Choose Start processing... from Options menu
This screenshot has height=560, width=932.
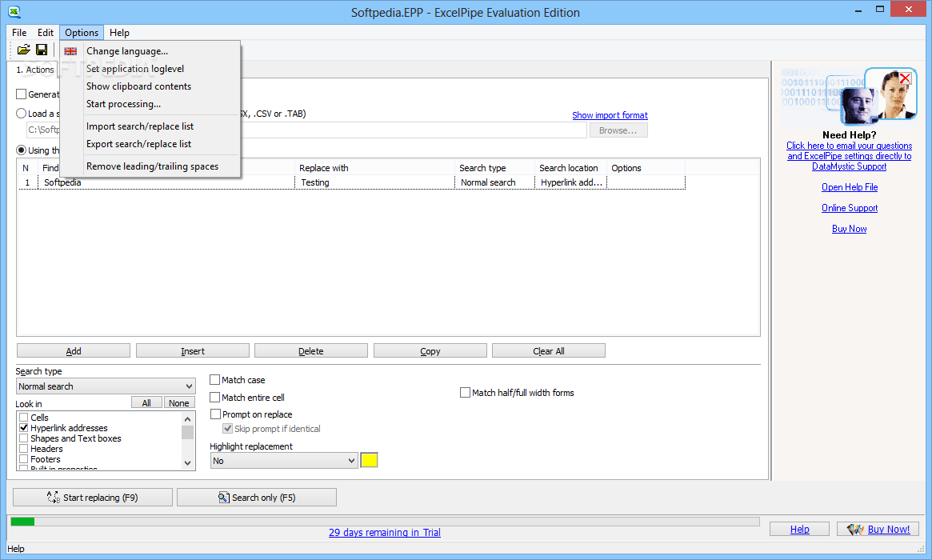coord(124,104)
